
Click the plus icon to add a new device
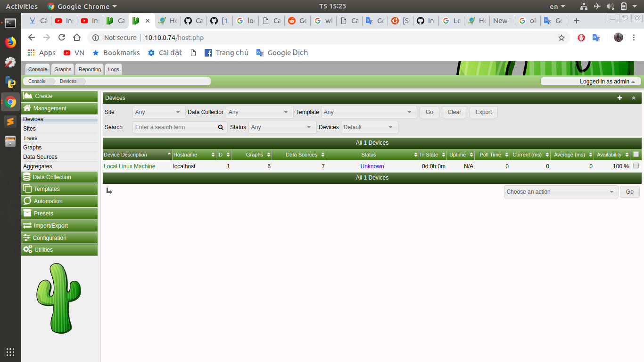(619, 98)
